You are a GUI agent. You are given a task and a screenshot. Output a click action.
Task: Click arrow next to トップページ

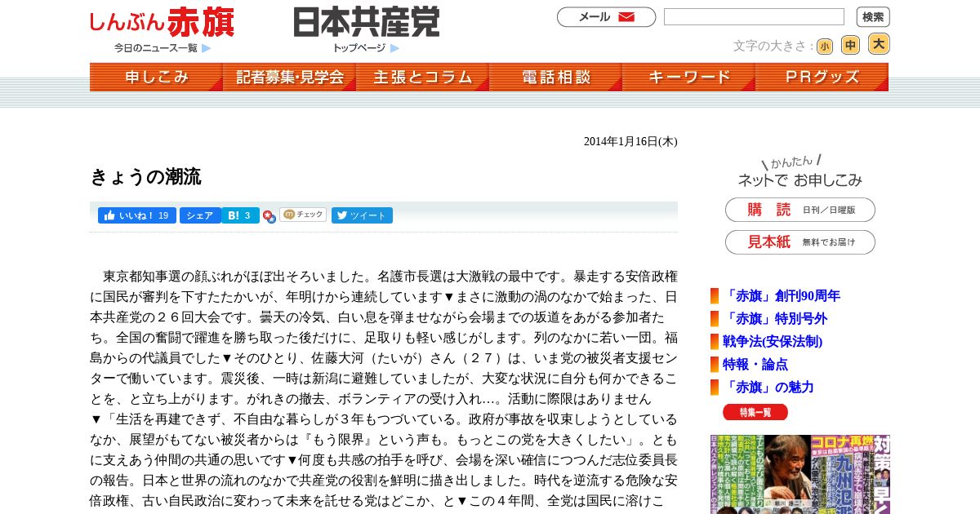click(x=395, y=48)
